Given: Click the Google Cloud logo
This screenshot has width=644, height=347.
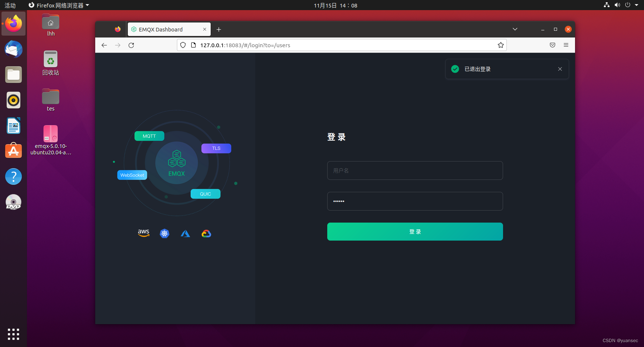Looking at the screenshot, I should [x=206, y=233].
